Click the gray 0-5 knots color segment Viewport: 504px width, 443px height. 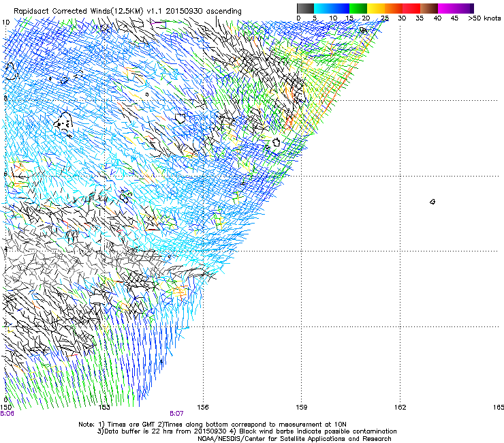pos(305,8)
